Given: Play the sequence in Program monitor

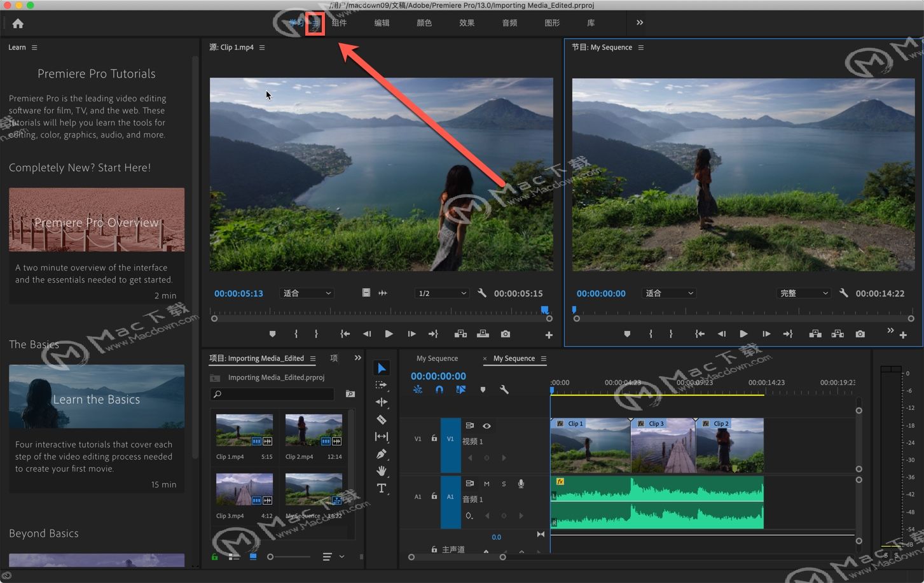Looking at the screenshot, I should coord(743,334).
